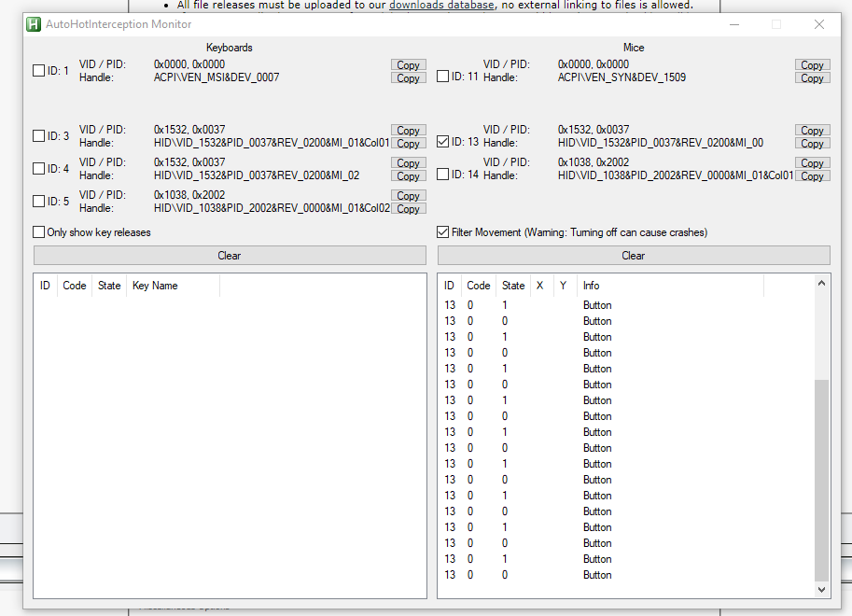Click the Y column header

click(566, 286)
